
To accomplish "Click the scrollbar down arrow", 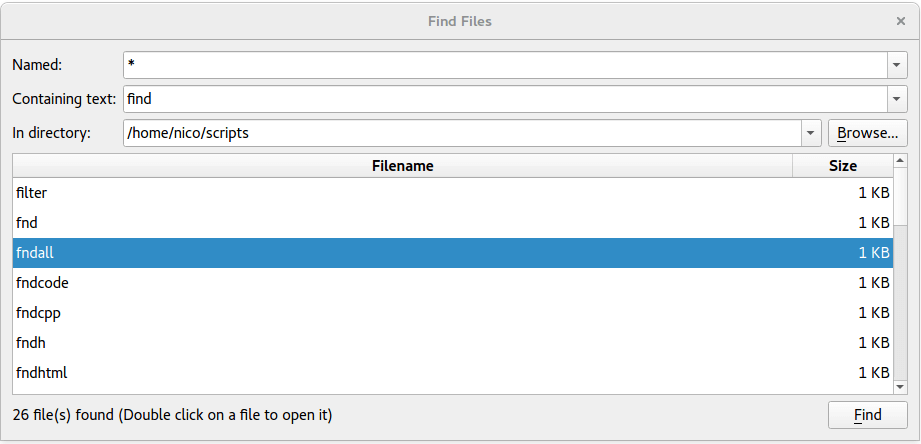I will pyautogui.click(x=901, y=386).
